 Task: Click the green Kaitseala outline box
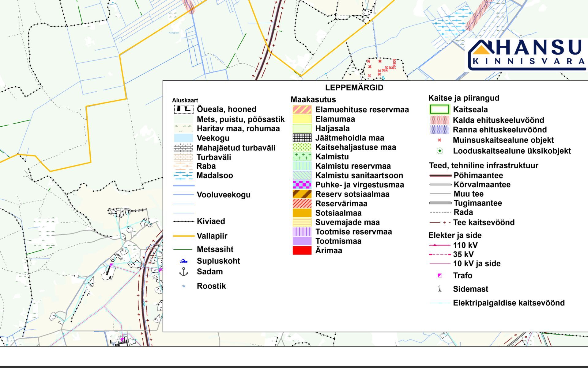pos(440,109)
